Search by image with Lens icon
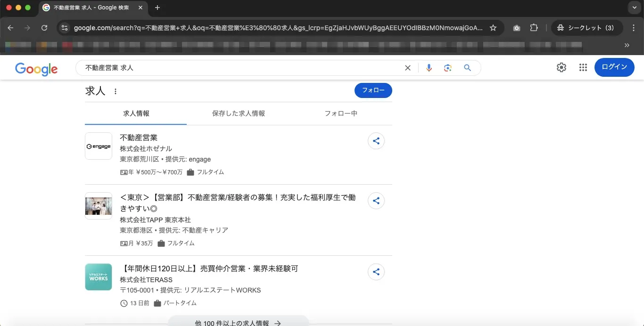Viewport: 644px width, 326px height. click(x=448, y=68)
